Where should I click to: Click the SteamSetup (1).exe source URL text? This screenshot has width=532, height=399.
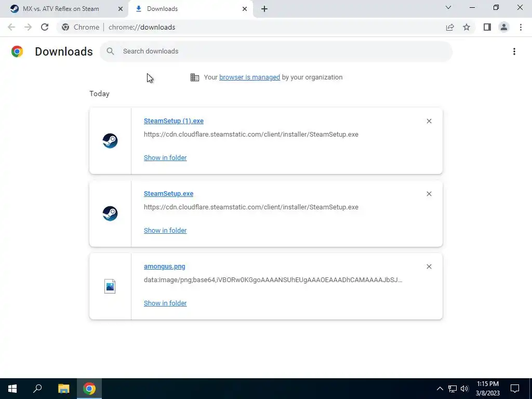click(x=251, y=135)
